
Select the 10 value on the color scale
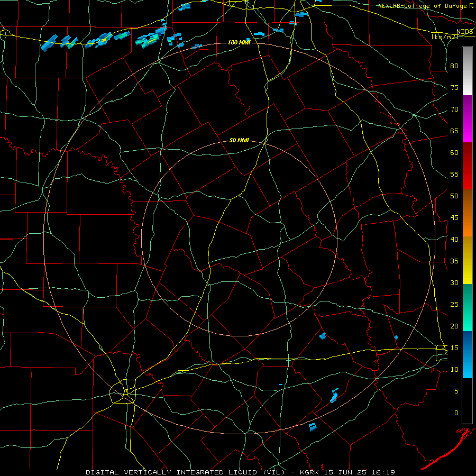(x=454, y=370)
